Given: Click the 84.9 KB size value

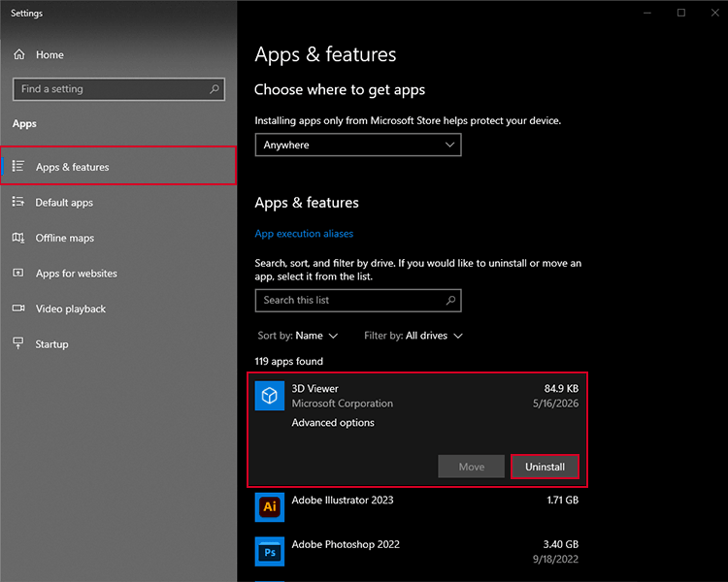Looking at the screenshot, I should 561,388.
